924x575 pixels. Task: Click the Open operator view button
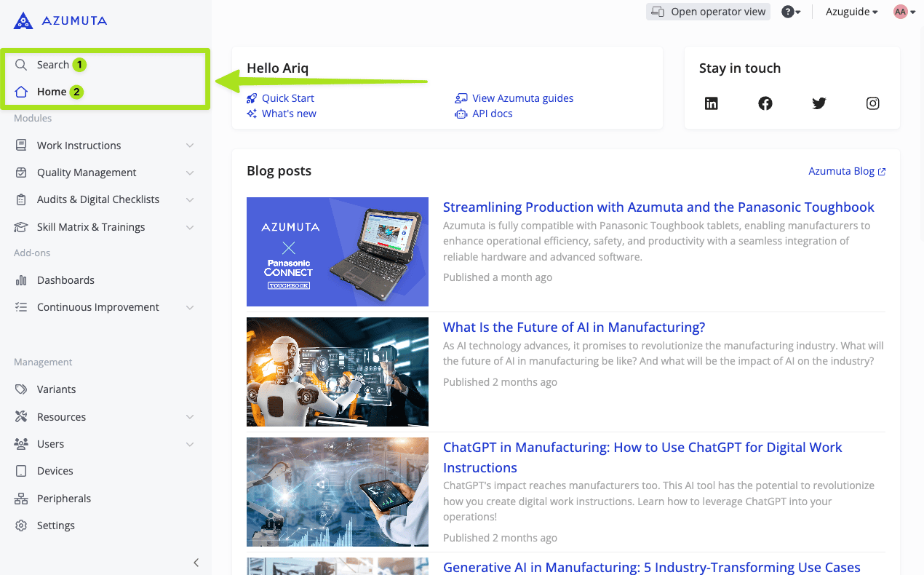[x=708, y=12]
